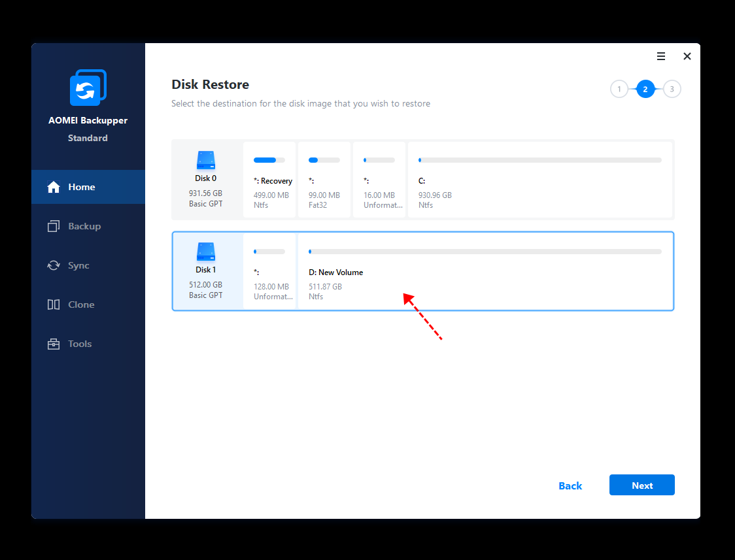
Task: Click the Tools toolbox icon
Action: point(54,344)
